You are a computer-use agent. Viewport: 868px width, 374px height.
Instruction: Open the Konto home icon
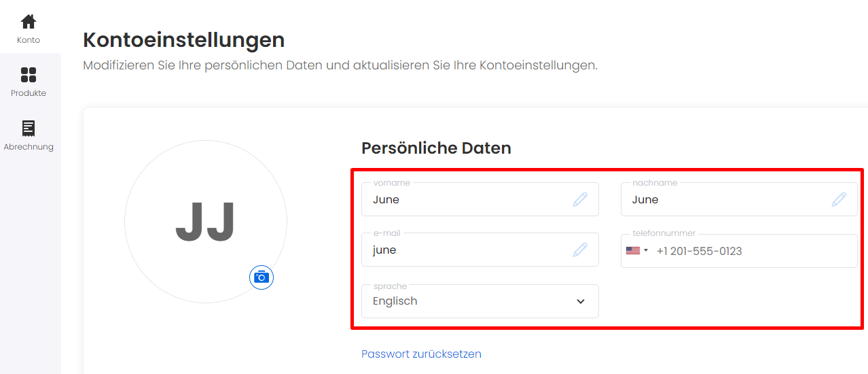pos(29,22)
